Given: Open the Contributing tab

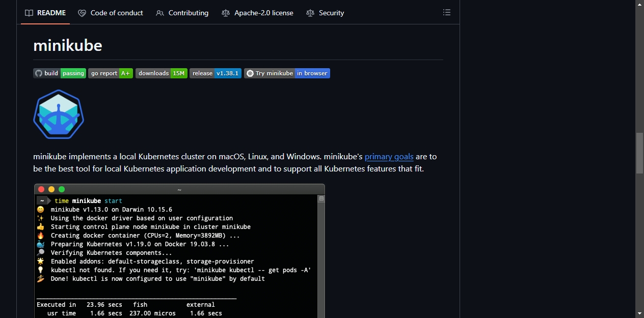Looking at the screenshot, I should 182,13.
